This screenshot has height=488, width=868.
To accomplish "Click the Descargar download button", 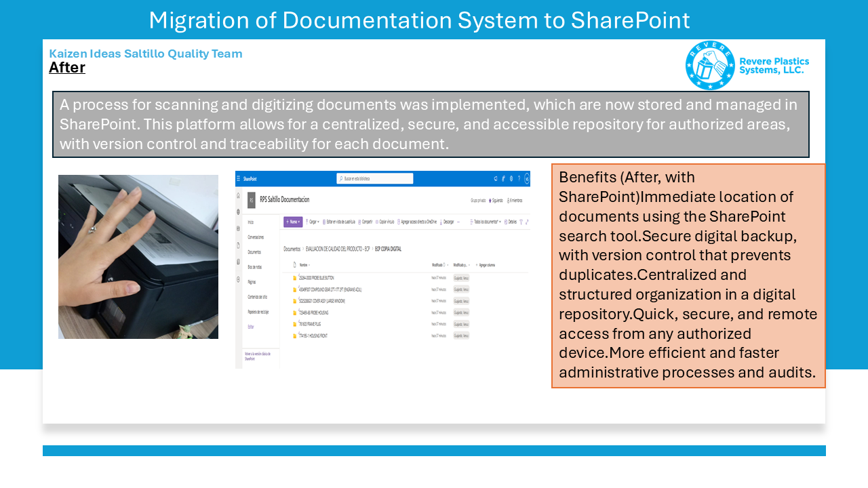I will pos(447,222).
